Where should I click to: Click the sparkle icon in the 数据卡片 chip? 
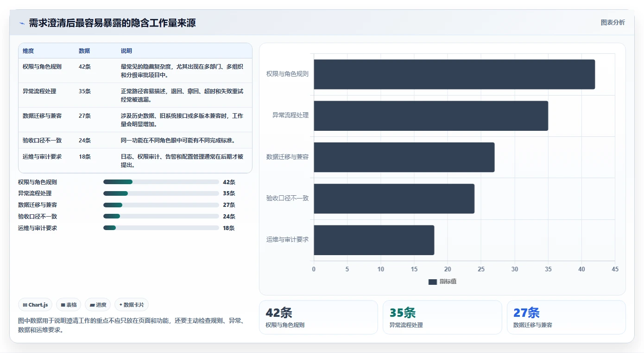(x=120, y=305)
